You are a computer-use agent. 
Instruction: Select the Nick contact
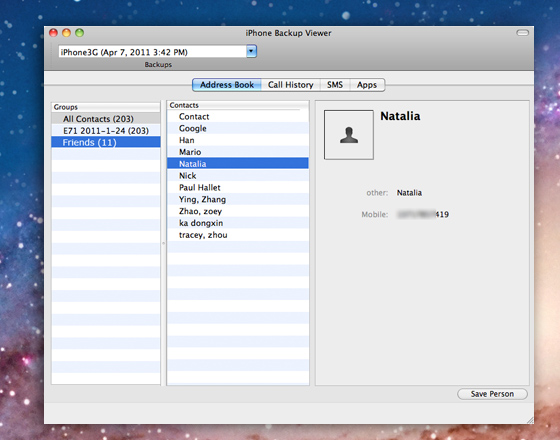238,175
